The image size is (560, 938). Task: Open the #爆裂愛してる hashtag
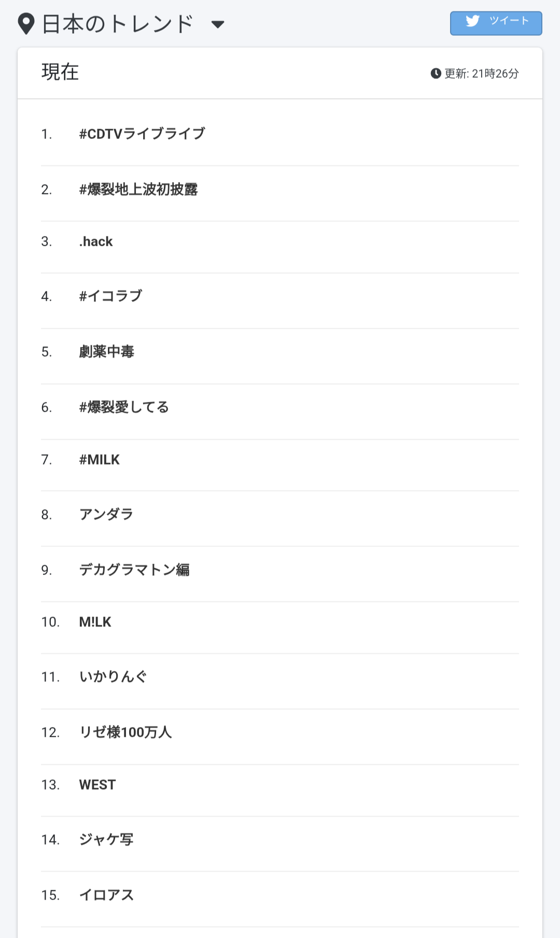(x=124, y=408)
